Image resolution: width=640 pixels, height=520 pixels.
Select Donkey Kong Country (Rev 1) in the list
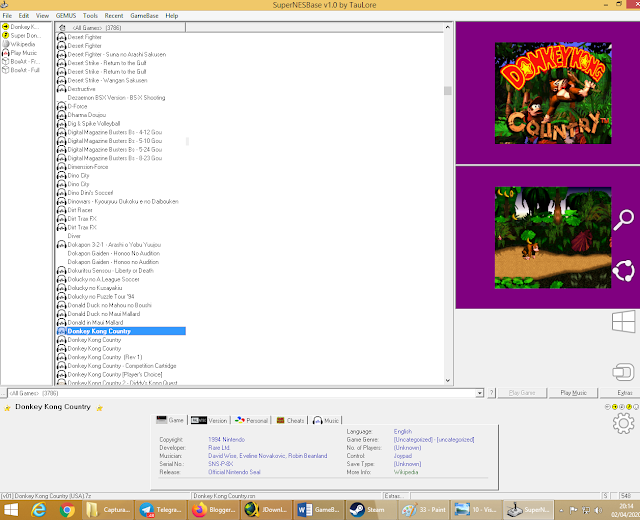[105, 357]
